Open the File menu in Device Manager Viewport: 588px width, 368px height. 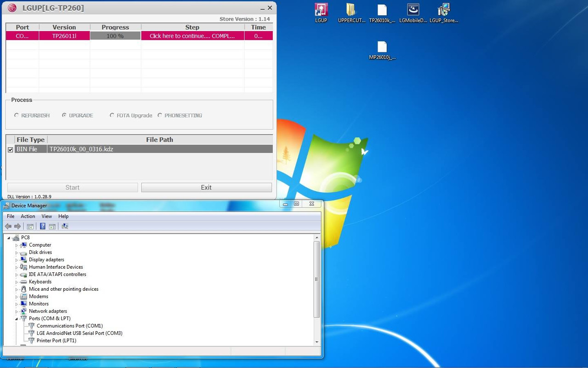pos(11,216)
